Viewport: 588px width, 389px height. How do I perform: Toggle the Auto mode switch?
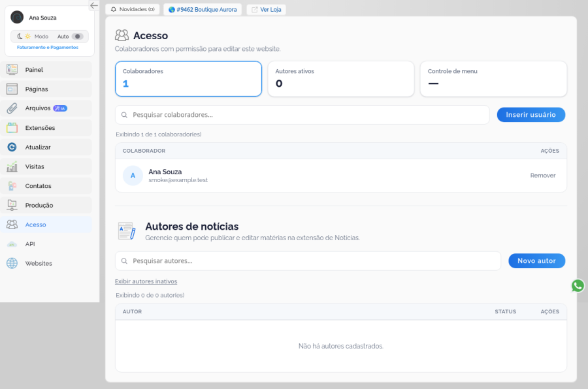pos(77,37)
